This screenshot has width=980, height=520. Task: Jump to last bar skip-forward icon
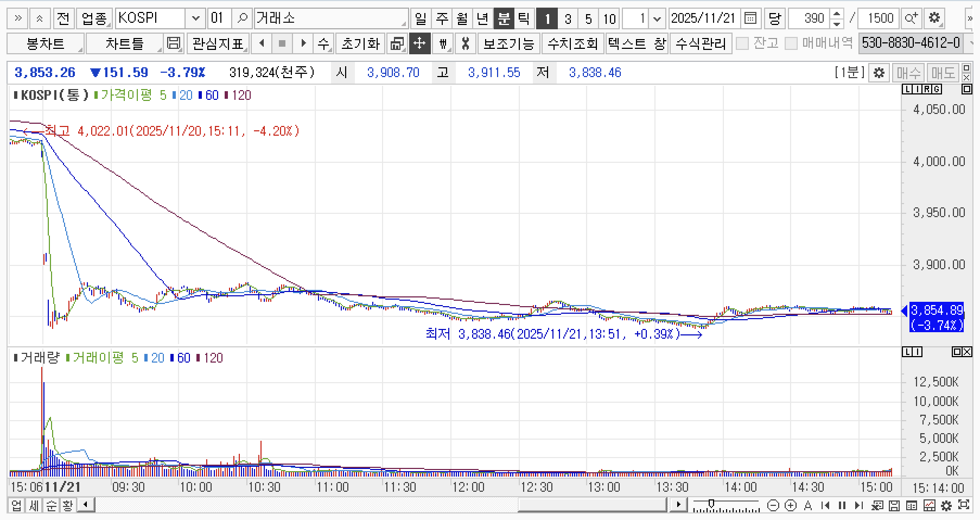(x=858, y=505)
